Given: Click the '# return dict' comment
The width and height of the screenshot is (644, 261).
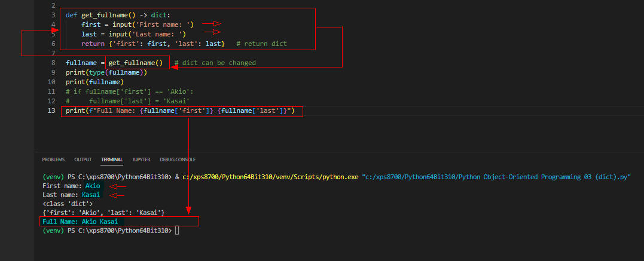Looking at the screenshot, I should pyautogui.click(x=262, y=44).
